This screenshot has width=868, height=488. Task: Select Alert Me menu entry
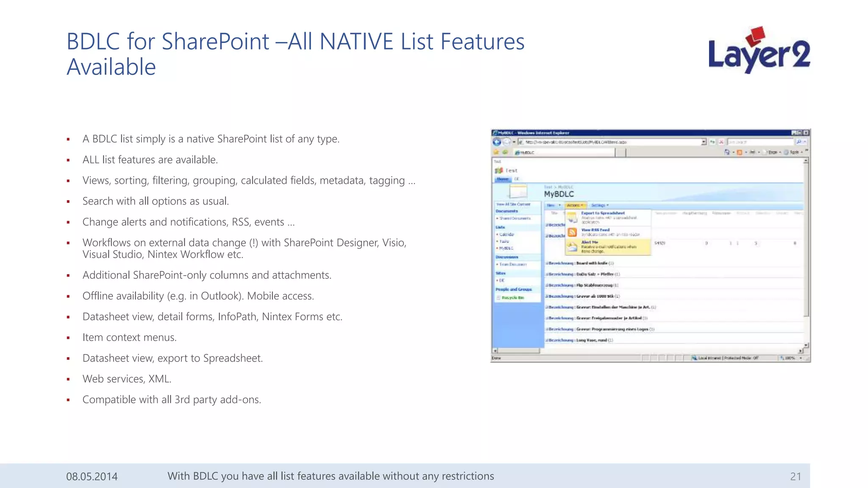pos(608,247)
